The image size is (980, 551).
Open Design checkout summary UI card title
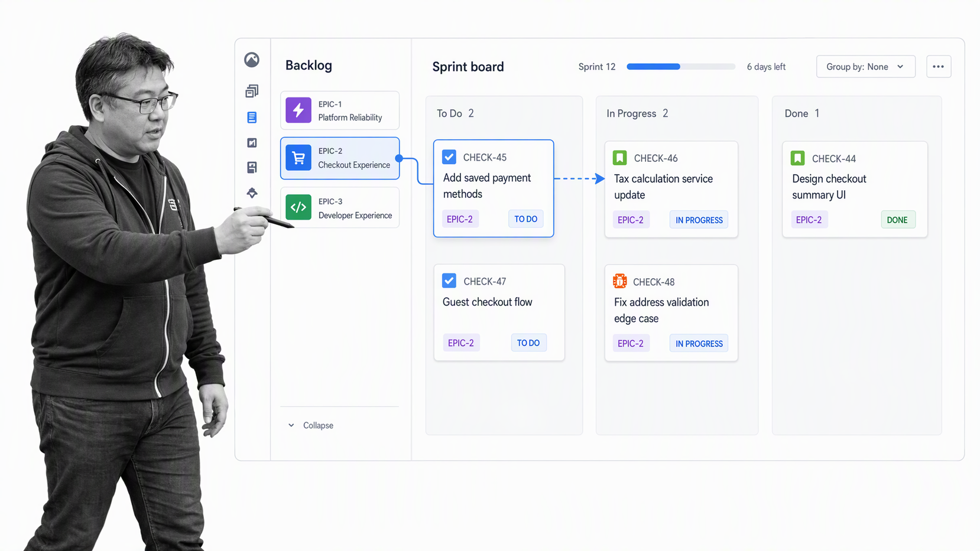tap(829, 187)
